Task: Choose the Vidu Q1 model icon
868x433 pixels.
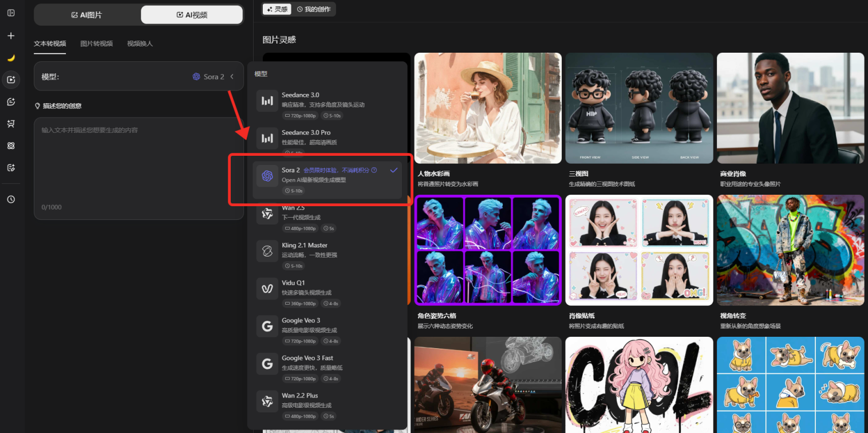Action: point(267,289)
